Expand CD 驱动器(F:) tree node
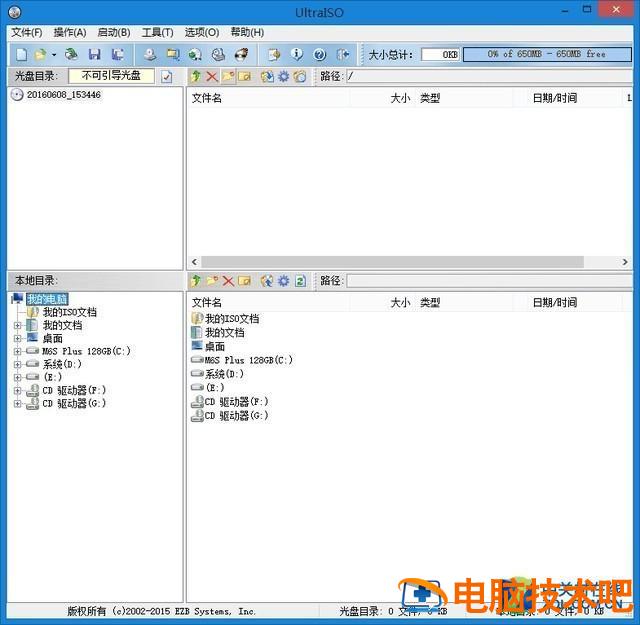 click(17, 390)
